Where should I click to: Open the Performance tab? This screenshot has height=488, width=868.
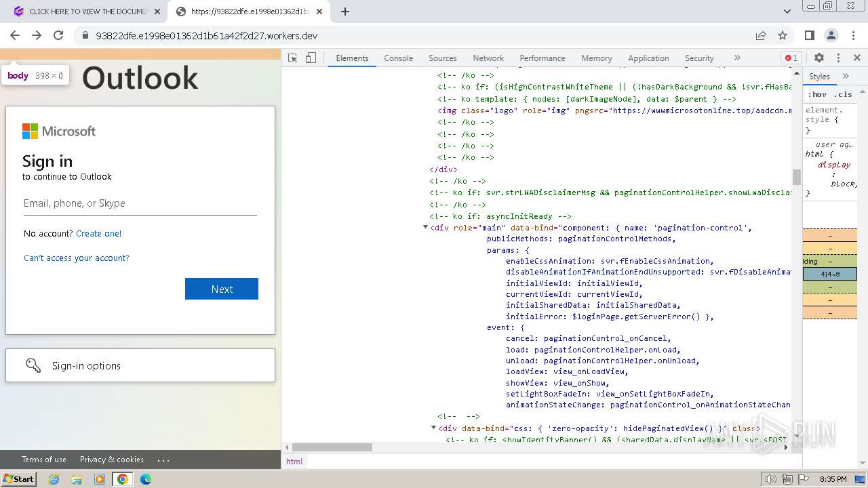click(542, 58)
